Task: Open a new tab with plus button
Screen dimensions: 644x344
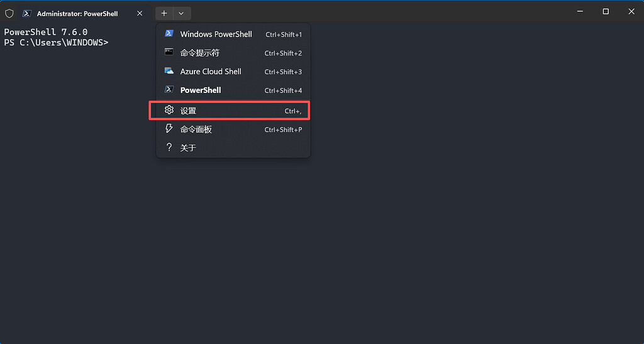Action: (164, 14)
